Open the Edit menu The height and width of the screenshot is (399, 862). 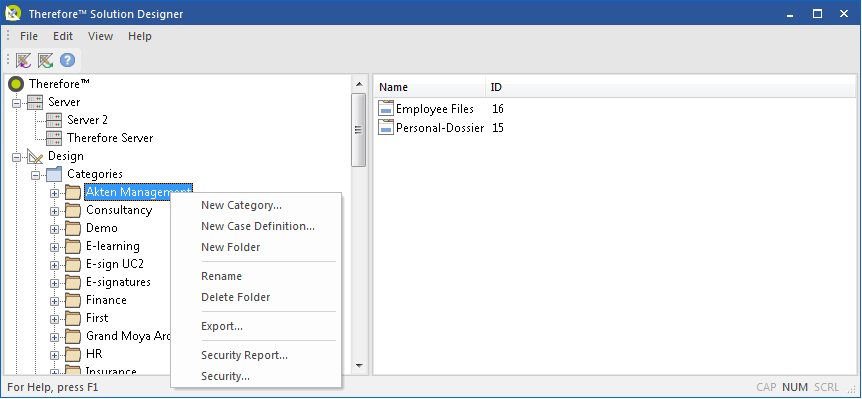click(63, 36)
